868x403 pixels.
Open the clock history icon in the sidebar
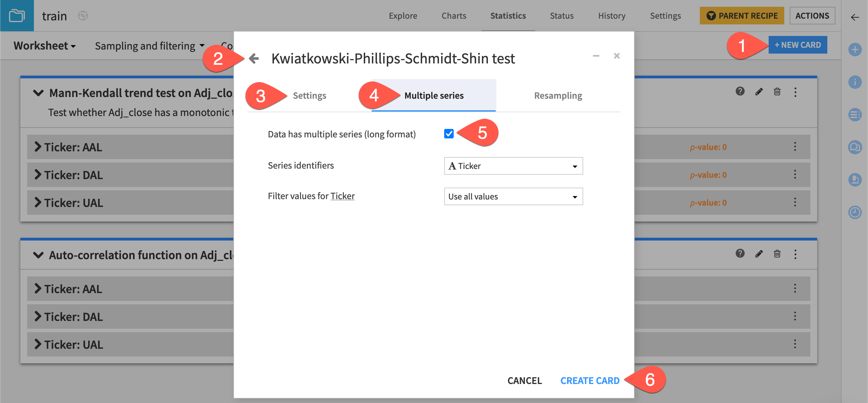pyautogui.click(x=855, y=212)
